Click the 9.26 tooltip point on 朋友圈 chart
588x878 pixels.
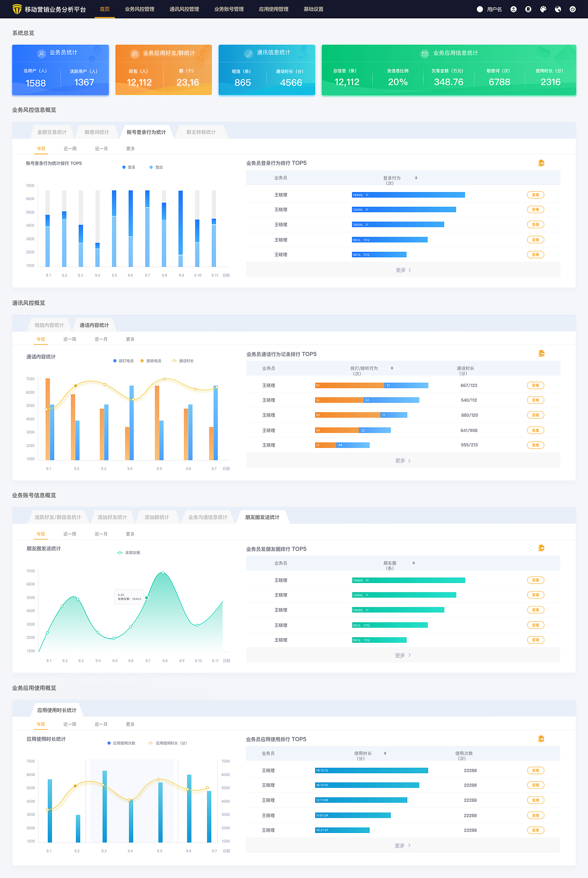[x=147, y=598]
